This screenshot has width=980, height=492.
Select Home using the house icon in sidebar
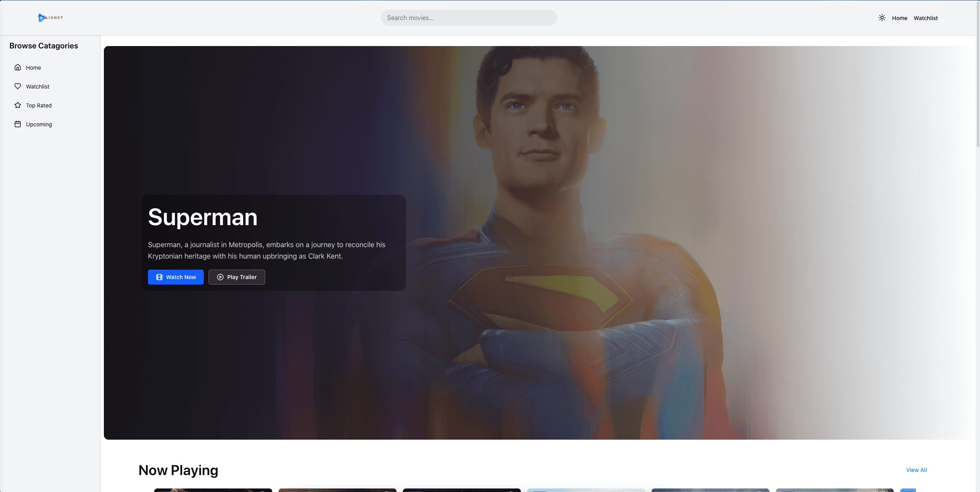tap(18, 67)
